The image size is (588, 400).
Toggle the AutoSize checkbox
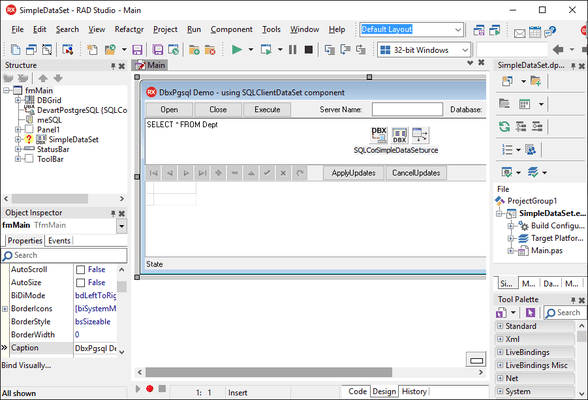click(80, 282)
